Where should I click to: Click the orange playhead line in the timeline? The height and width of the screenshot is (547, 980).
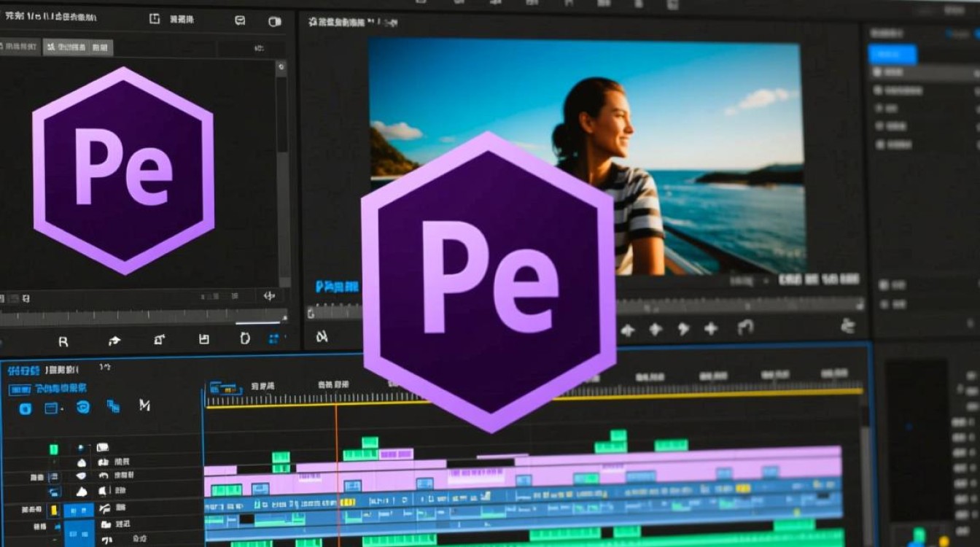(337, 474)
